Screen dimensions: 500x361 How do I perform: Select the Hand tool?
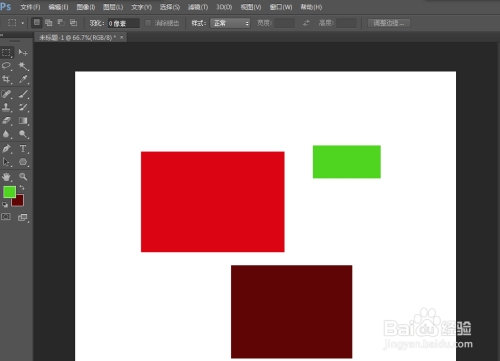[6, 176]
